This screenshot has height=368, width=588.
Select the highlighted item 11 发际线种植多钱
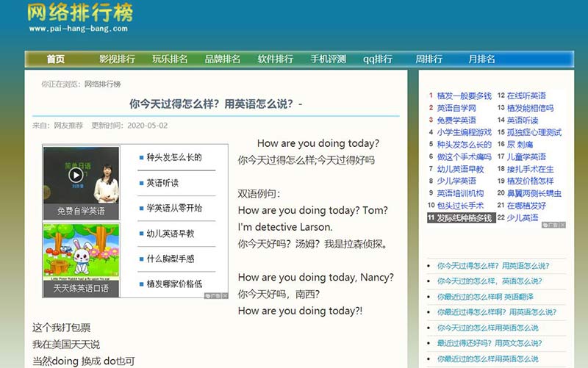pyautogui.click(x=463, y=218)
